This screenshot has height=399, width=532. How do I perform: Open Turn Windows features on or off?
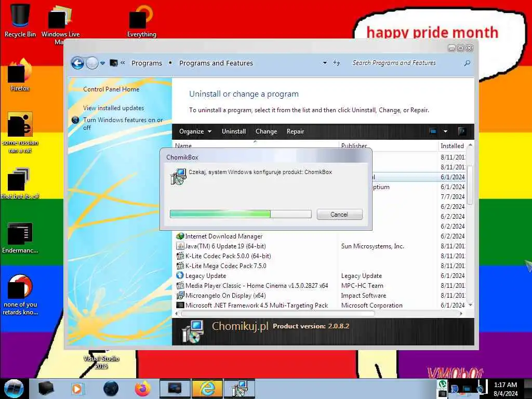[123, 124]
